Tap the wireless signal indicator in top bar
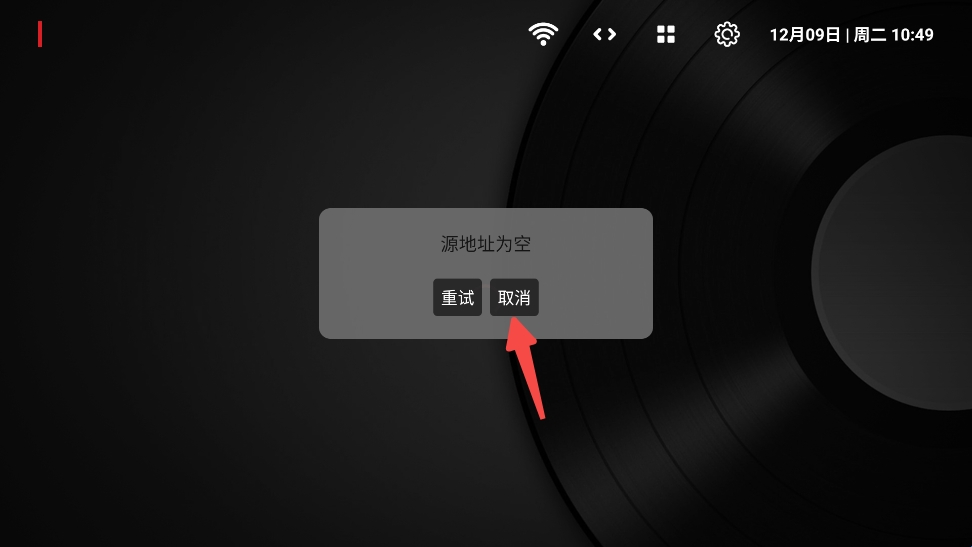 click(x=543, y=34)
